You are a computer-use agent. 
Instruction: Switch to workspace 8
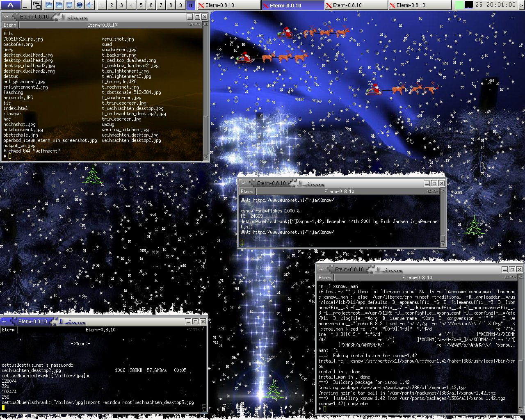point(170,5)
